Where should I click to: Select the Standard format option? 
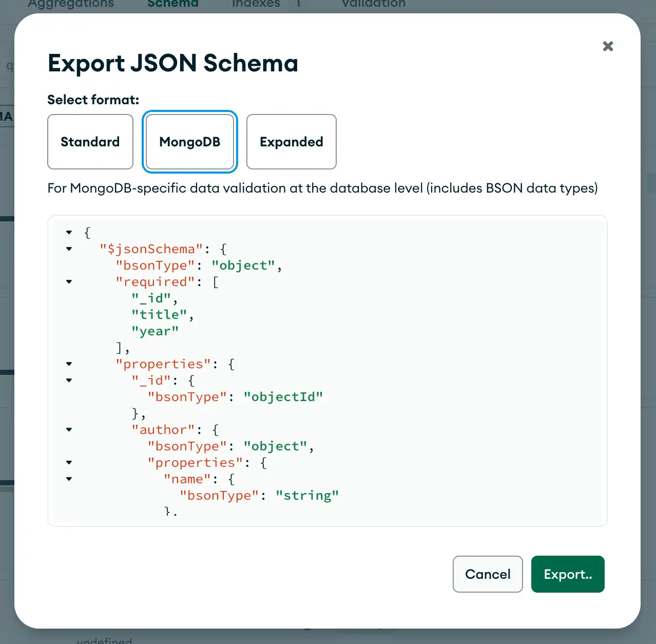coord(90,142)
